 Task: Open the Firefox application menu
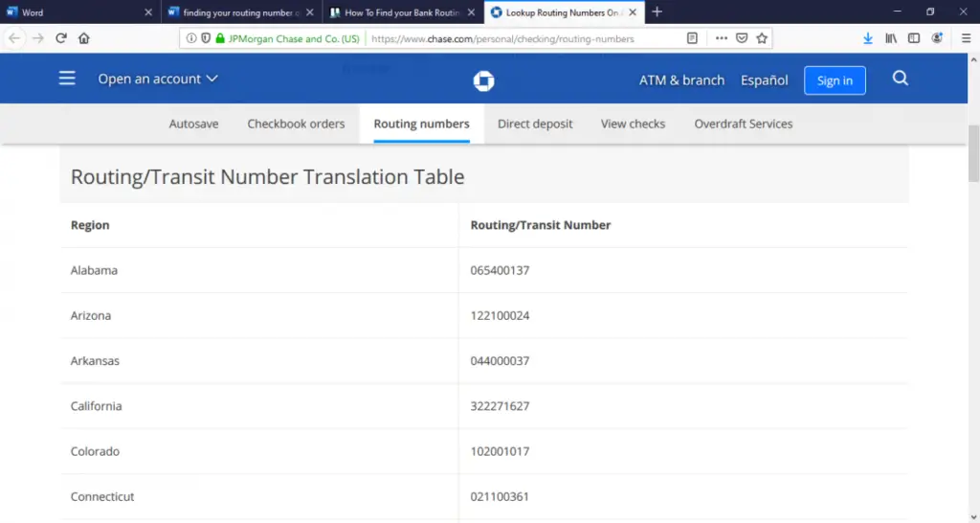click(x=966, y=38)
